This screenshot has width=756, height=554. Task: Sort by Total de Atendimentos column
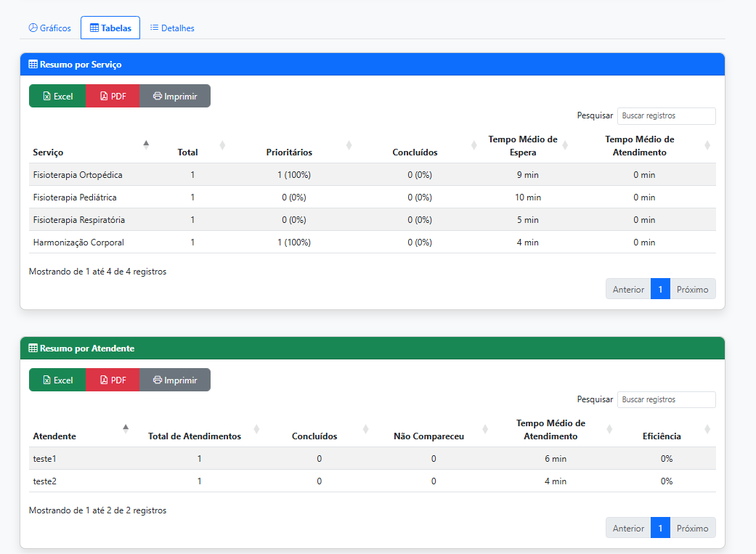194,436
